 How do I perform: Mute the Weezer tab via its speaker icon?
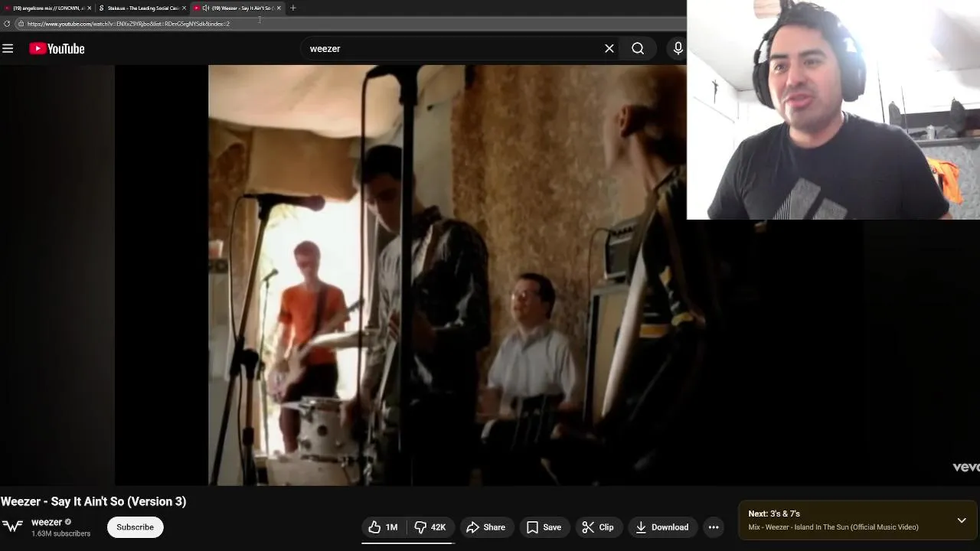coord(205,8)
